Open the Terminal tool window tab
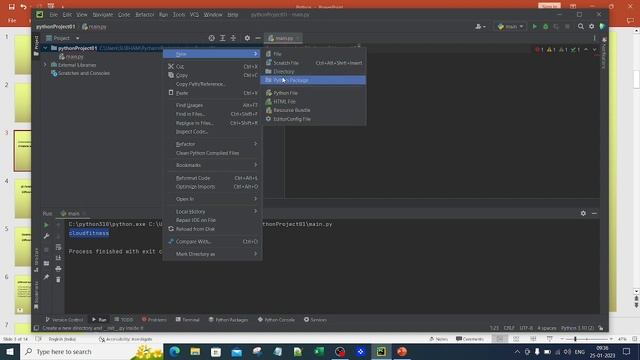The height and width of the screenshot is (360, 640). (188, 320)
